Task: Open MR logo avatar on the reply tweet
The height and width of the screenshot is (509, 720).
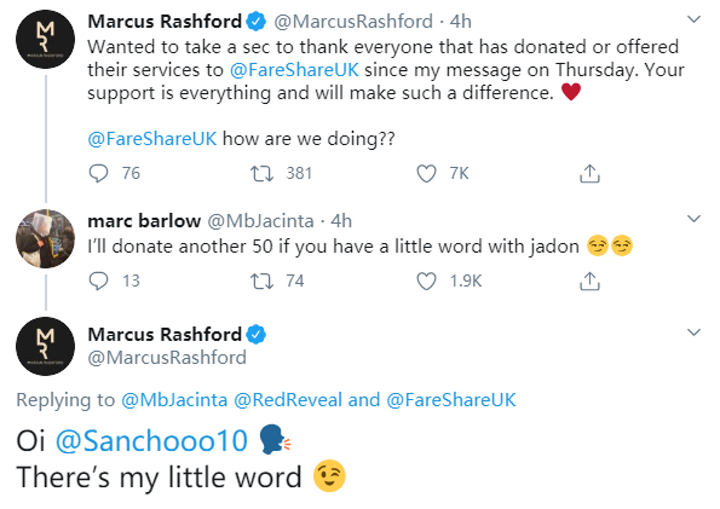Action: coord(45,346)
